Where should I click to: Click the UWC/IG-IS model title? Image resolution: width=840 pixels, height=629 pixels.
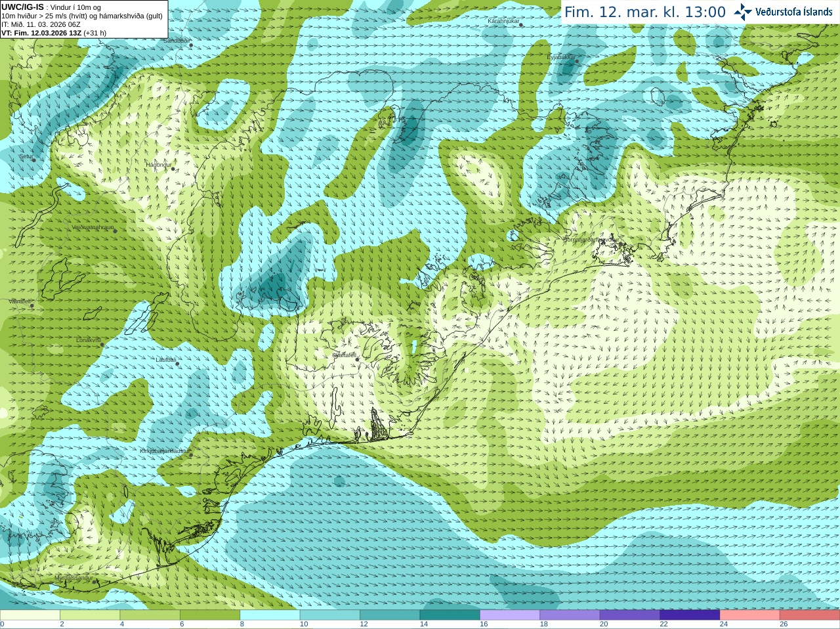[22, 7]
